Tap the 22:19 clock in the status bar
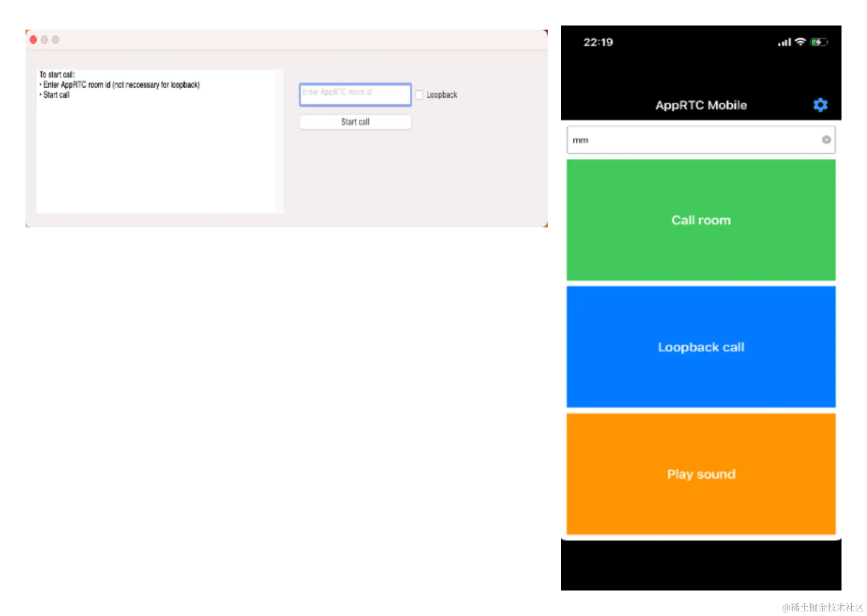The height and width of the screenshot is (616, 867). coord(598,42)
